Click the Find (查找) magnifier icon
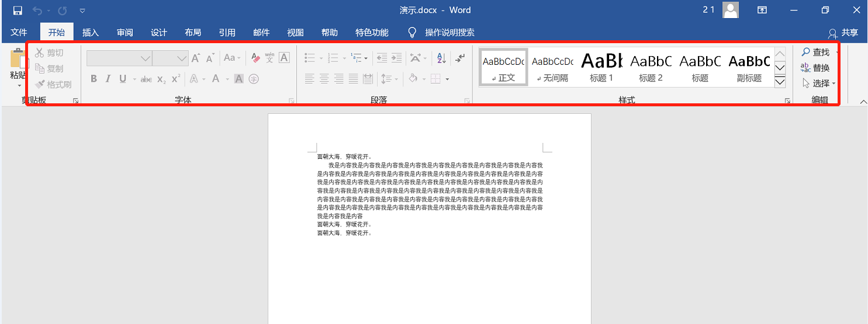Image resolution: width=868 pixels, height=324 pixels. tap(806, 53)
